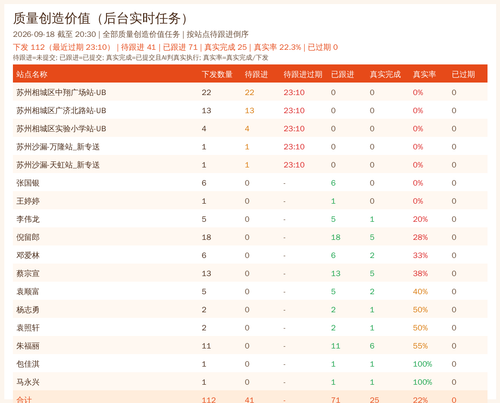This screenshot has width=500, height=403.
Task: Click 40% rate for 袁顺富
Action: tap(420, 291)
